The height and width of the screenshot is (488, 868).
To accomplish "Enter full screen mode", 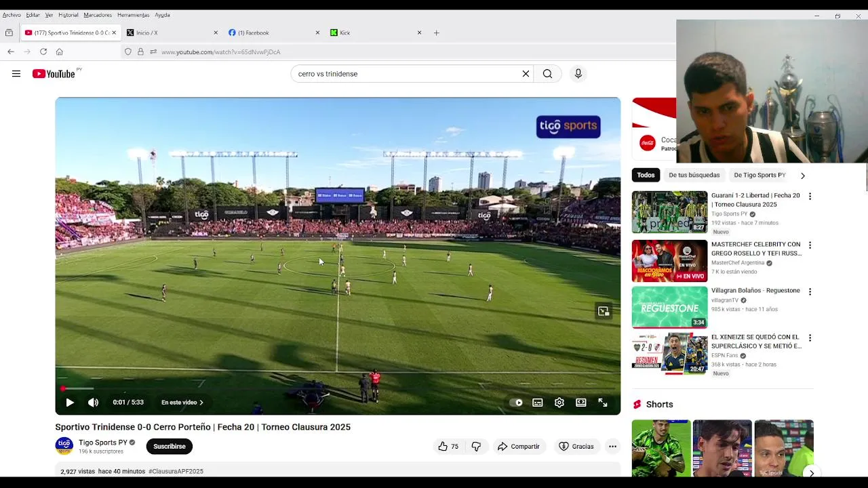I will coord(603,403).
